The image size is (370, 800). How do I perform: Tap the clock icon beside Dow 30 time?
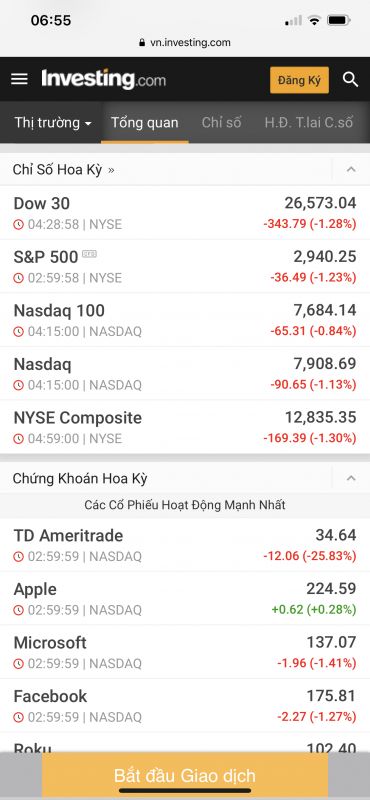[x=18, y=224]
